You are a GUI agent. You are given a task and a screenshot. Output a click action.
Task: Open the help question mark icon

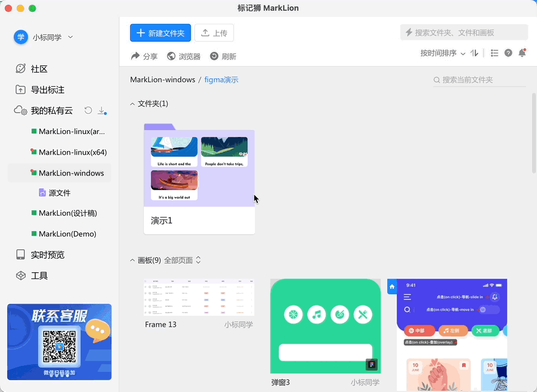click(508, 53)
